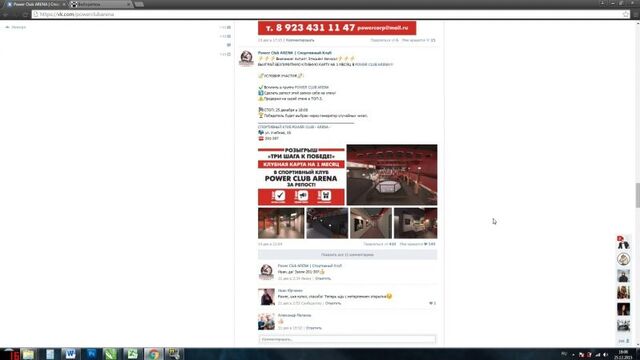This screenshot has width=640, height=360.
Task: Click the browser back arrow
Action: pos(5,14)
